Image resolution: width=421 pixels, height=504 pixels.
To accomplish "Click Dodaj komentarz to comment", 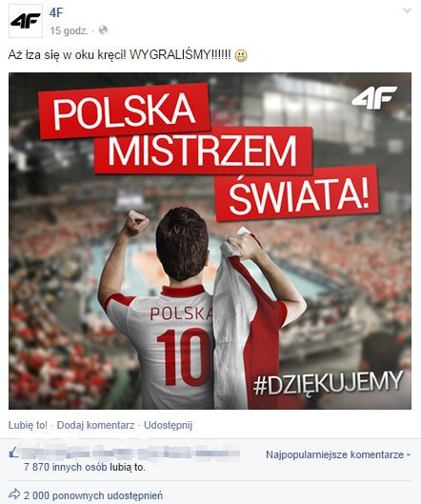I will (95, 425).
